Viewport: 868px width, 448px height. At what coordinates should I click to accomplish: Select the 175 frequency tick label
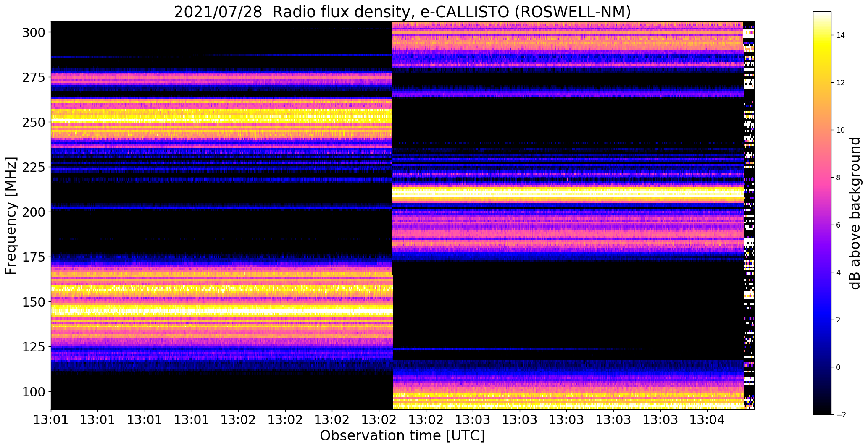34,257
